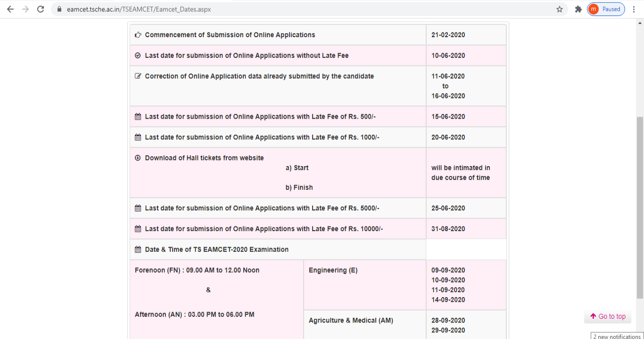Click download icon beside Download of Hall tickets
The width and height of the screenshot is (644, 339).
138,158
